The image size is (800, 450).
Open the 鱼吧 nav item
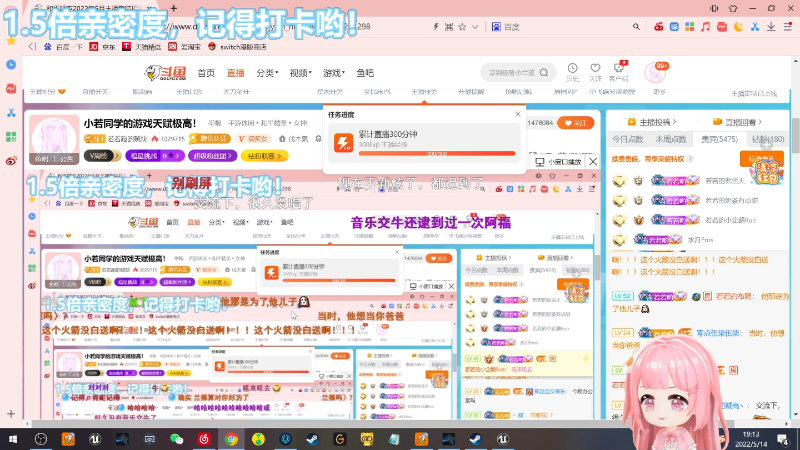click(x=365, y=73)
